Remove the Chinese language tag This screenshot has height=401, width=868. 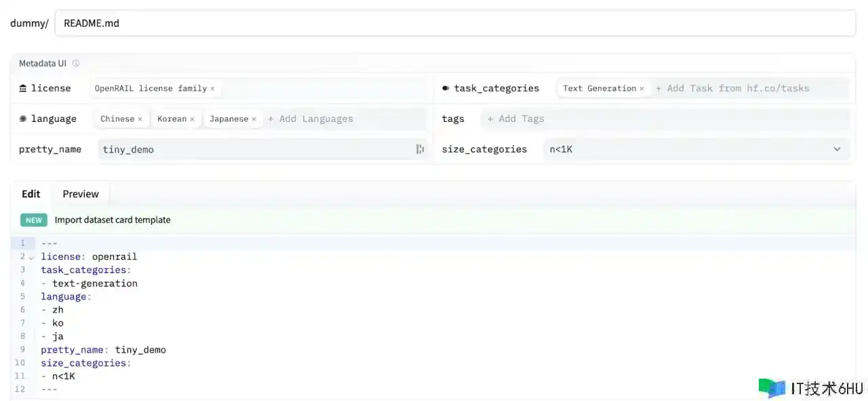pos(140,119)
